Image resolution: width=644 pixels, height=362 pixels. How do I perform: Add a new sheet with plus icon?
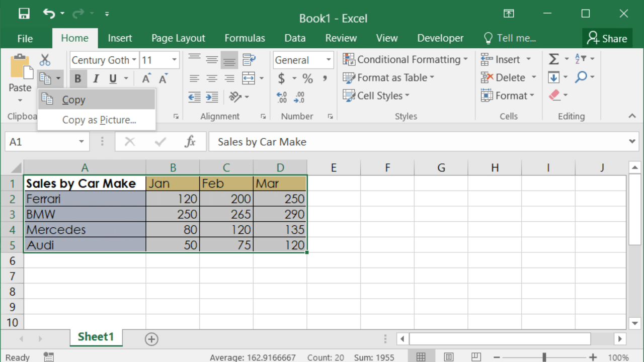pos(151,339)
